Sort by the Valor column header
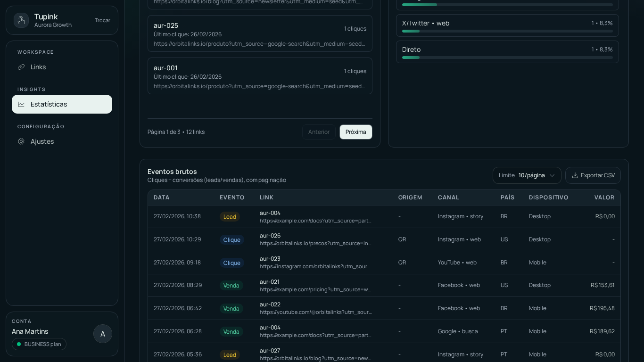Viewport: 644px width, 362px height. click(604, 197)
